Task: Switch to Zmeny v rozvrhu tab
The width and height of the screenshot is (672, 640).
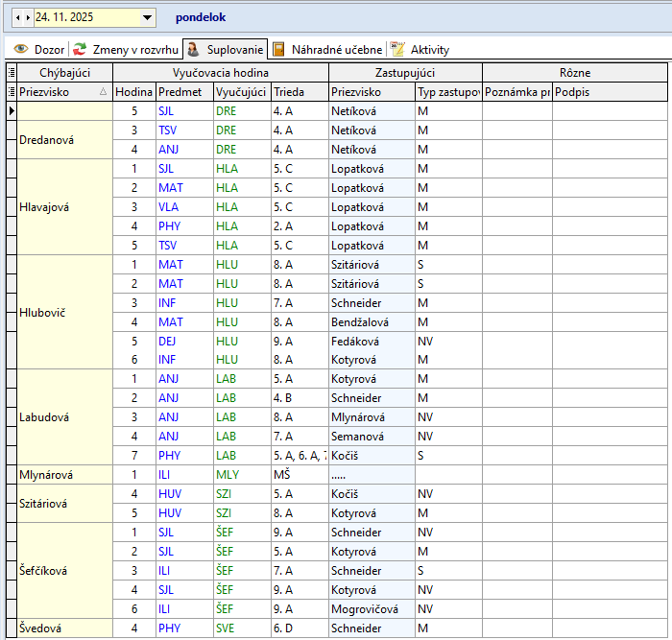Action: pos(125,49)
